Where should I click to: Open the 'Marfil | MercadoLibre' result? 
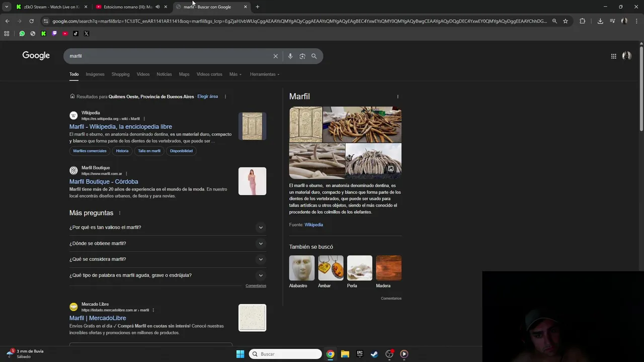coord(98,318)
